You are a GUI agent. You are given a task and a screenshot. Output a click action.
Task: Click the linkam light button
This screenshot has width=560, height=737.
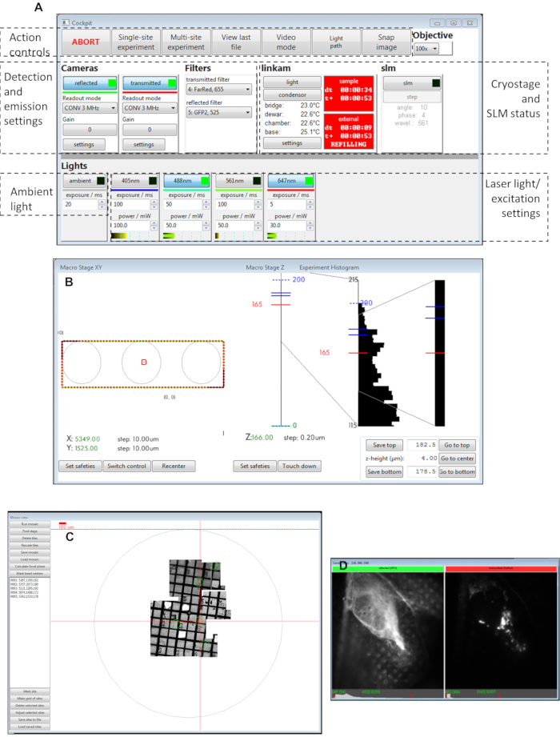coord(292,82)
